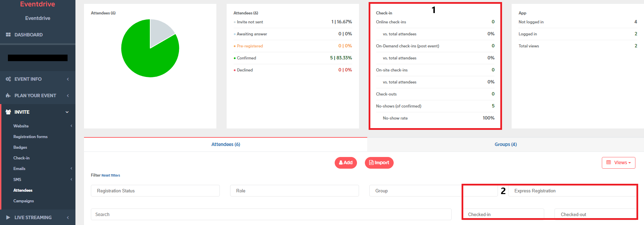Expand the Plan Your Event chevron

(68, 95)
